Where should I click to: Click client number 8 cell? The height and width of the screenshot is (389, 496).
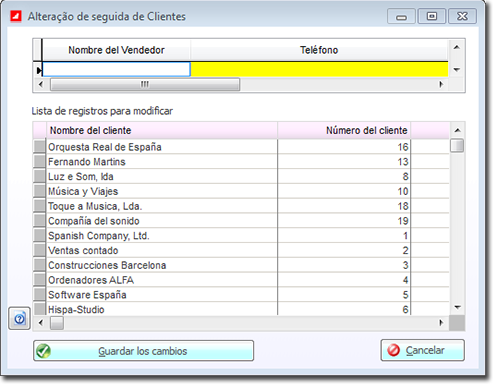(344, 176)
